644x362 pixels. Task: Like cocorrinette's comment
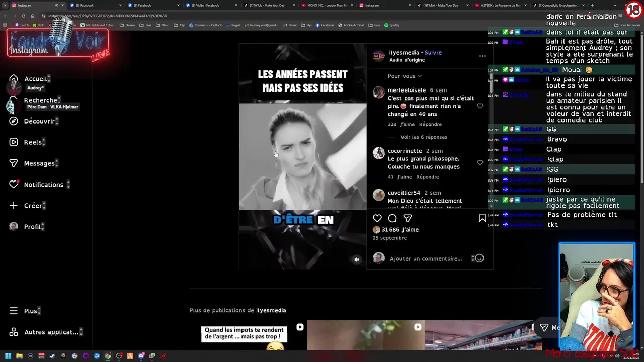pyautogui.click(x=480, y=163)
